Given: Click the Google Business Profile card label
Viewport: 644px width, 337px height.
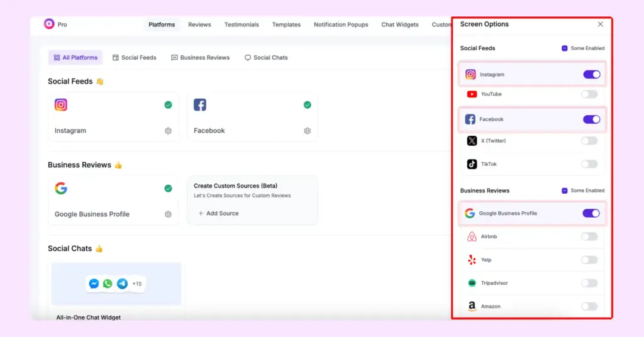Looking at the screenshot, I should coord(92,214).
